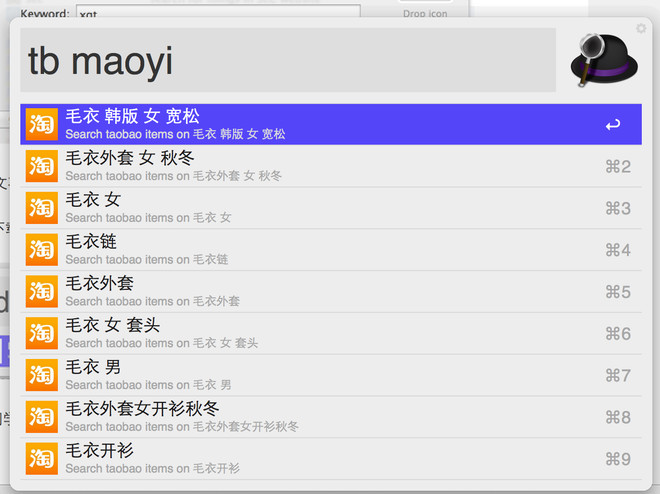Image resolution: width=660 pixels, height=494 pixels.
Task: Open Alfred preferences via the gear icon
Action: pos(641,28)
